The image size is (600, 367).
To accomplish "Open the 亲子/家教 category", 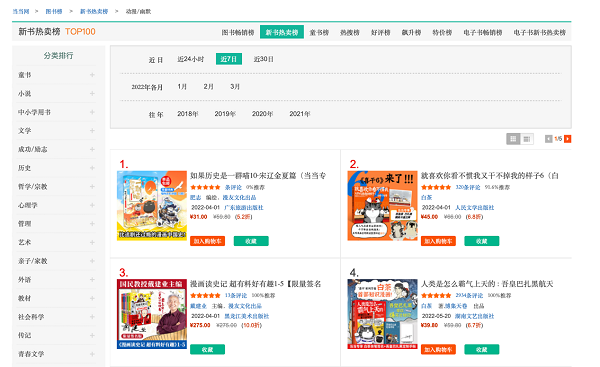I will [33, 261].
